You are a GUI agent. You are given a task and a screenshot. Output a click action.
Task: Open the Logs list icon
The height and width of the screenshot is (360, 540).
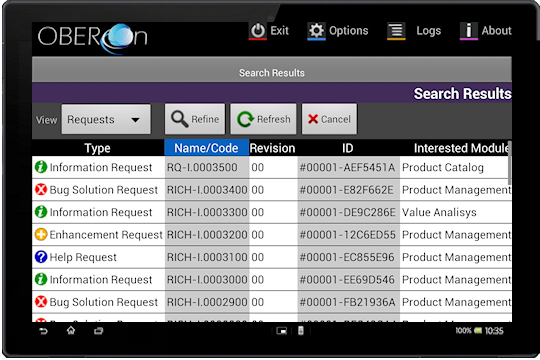[396, 31]
